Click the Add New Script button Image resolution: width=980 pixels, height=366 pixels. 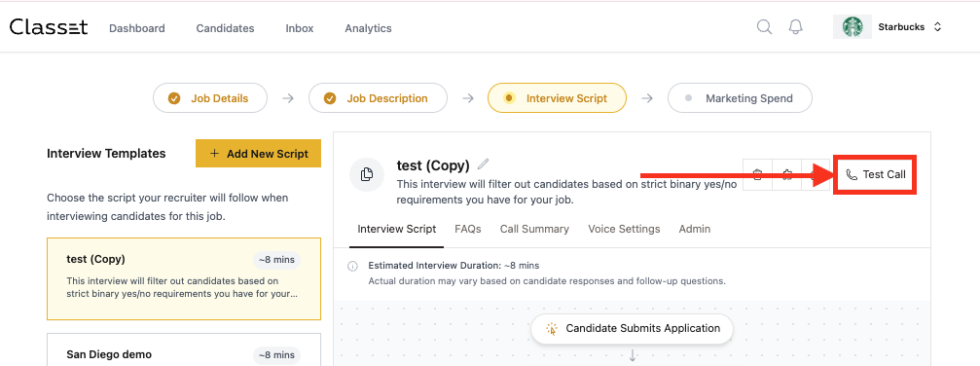coord(258,153)
